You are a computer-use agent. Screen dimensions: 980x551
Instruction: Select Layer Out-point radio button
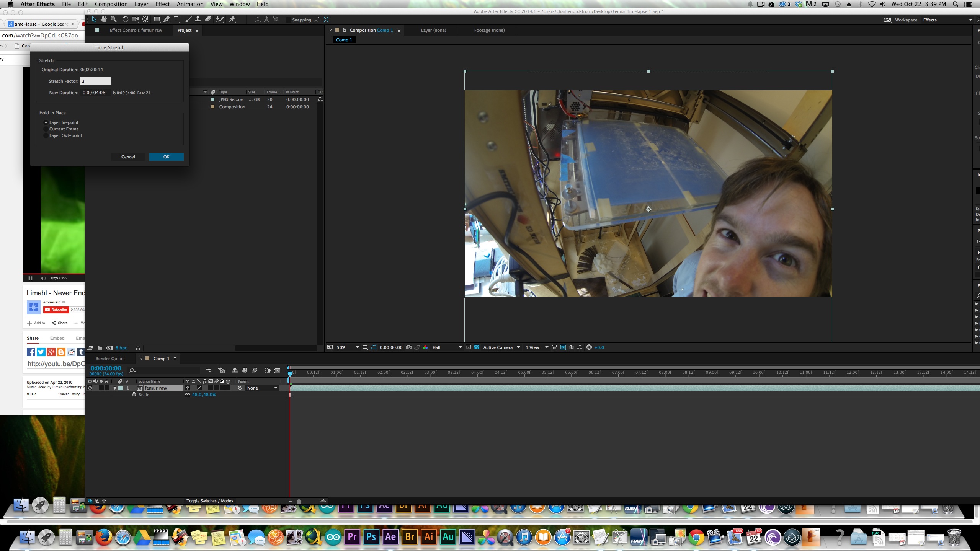click(x=46, y=135)
